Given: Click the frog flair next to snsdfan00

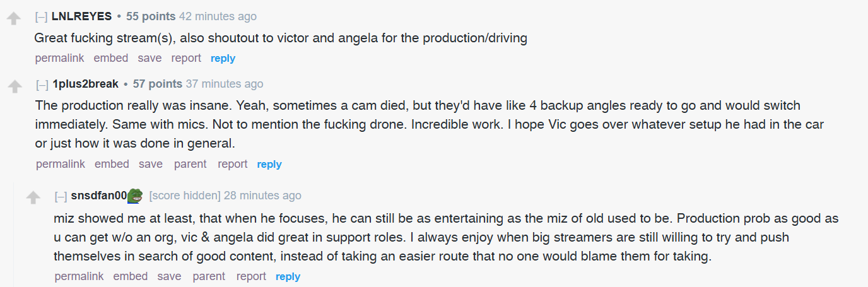Looking at the screenshot, I should pos(135,196).
